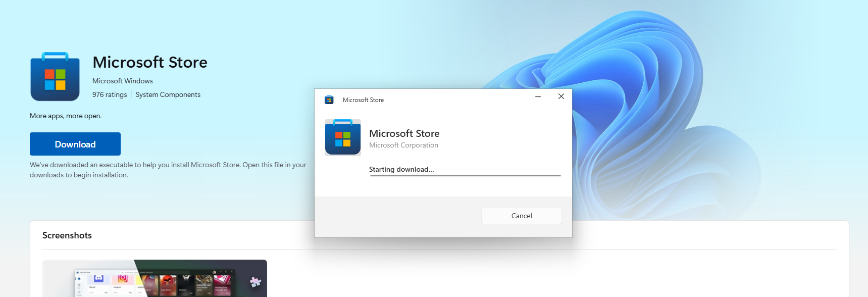This screenshot has width=868, height=297.
Task: Click the 'Microsoft Corporation' text in dialog
Action: [x=403, y=145]
